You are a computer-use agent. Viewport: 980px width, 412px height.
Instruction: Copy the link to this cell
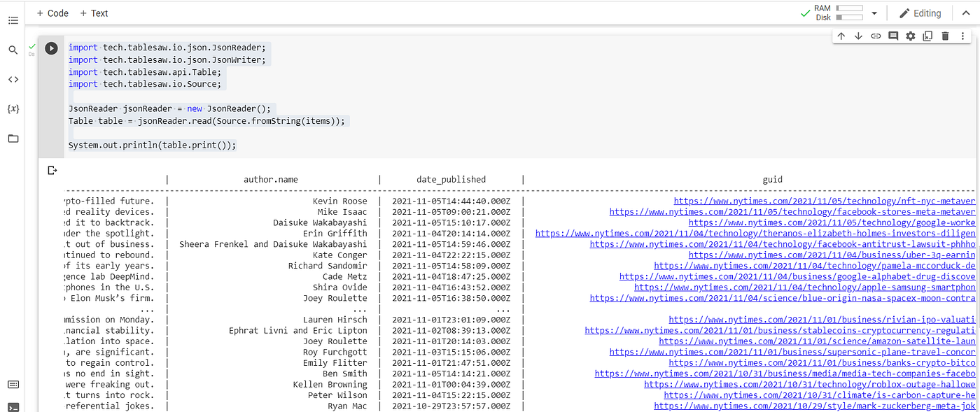[875, 35]
